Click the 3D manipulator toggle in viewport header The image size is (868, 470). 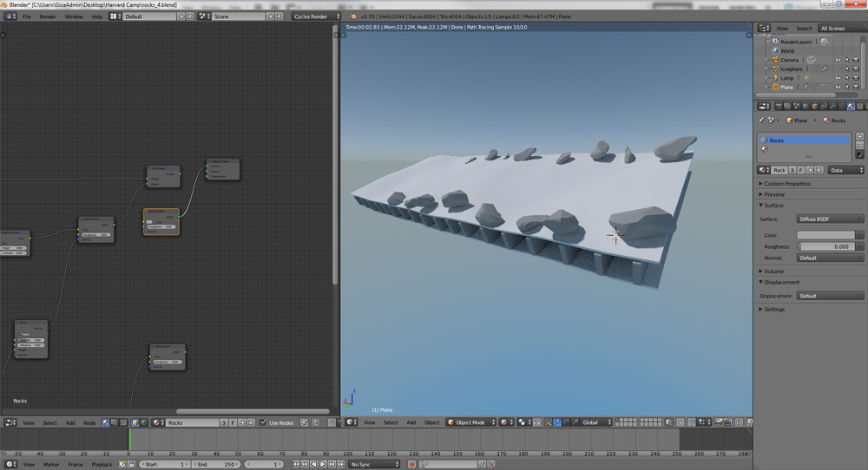coord(548,422)
